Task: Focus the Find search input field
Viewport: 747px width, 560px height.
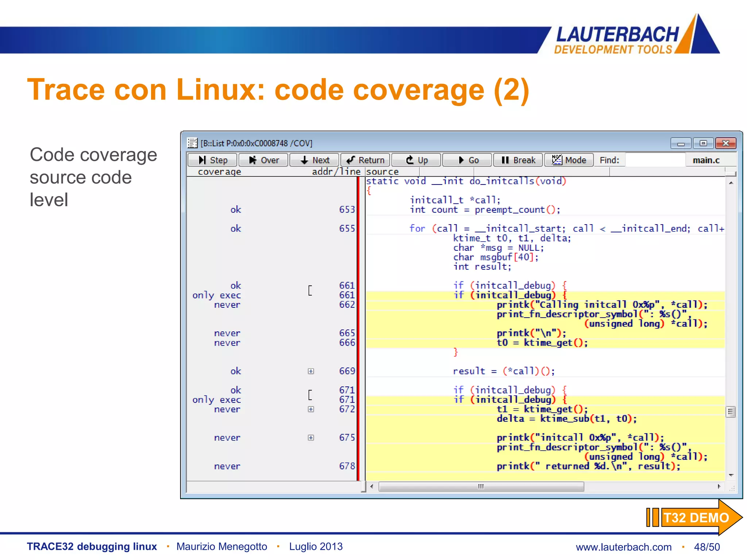Action: 655,160
